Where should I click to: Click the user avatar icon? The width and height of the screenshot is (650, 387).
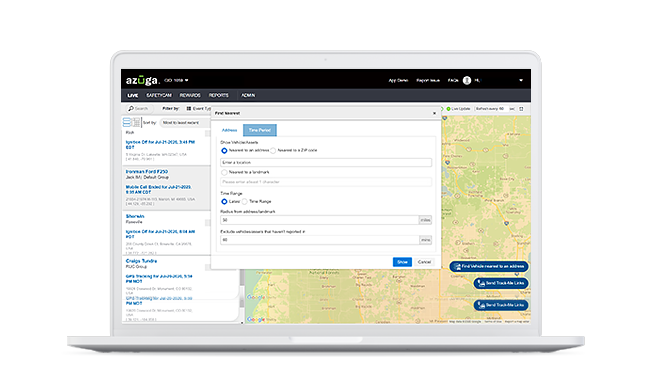coord(467,80)
